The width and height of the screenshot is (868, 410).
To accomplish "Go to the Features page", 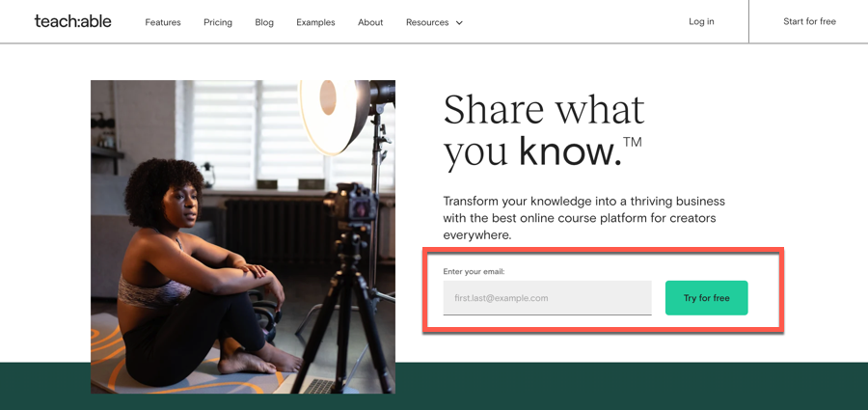I will pyautogui.click(x=163, y=22).
